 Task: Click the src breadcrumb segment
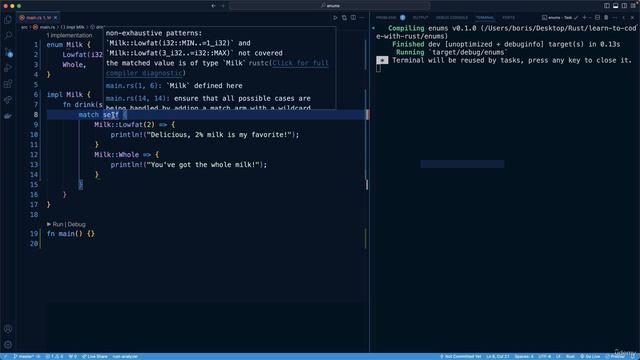click(24, 27)
